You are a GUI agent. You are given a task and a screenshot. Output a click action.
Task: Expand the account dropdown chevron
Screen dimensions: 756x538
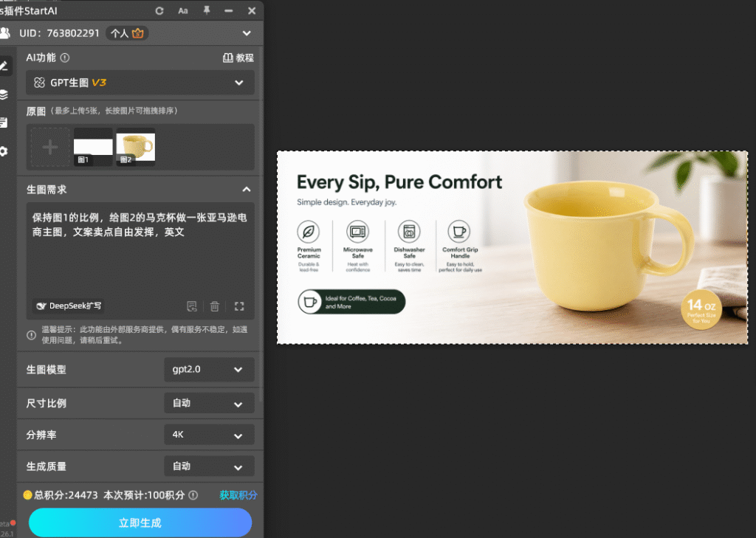tap(247, 33)
